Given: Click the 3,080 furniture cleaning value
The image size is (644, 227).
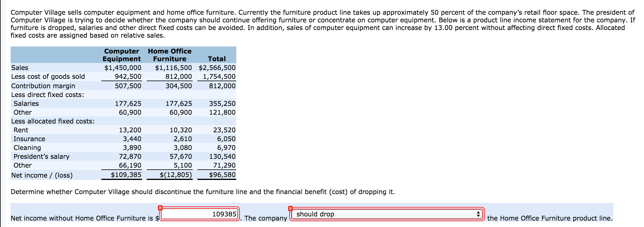Looking at the screenshot, I should tap(183, 148).
